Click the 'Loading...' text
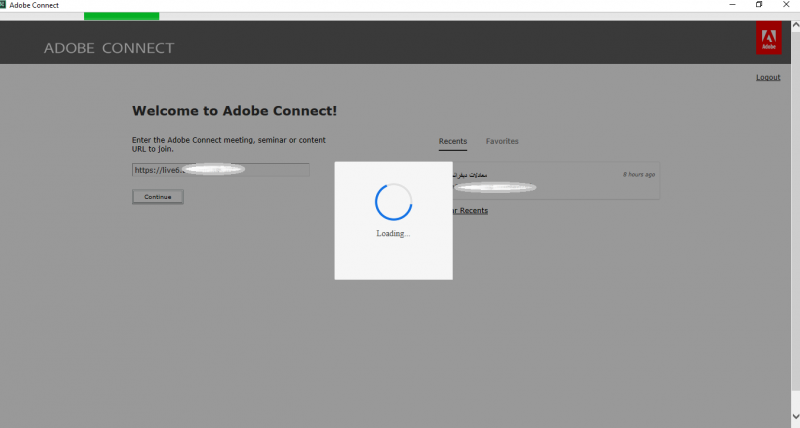Screen dimensions: 800x428 pos(393,233)
